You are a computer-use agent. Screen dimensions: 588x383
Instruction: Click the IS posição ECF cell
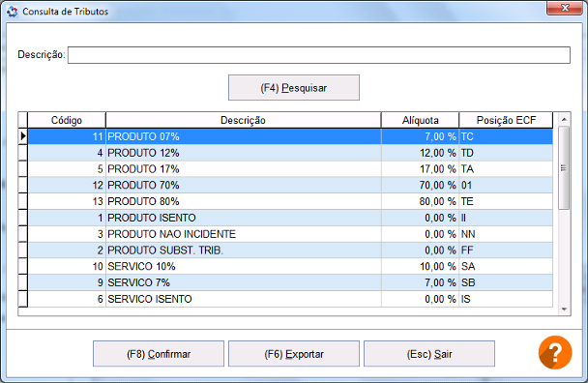[x=506, y=299]
